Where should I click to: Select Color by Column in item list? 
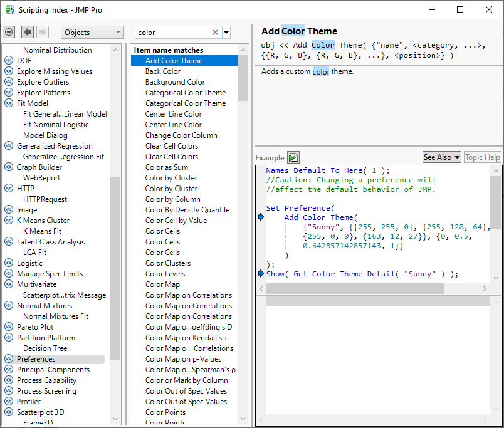coord(172,199)
